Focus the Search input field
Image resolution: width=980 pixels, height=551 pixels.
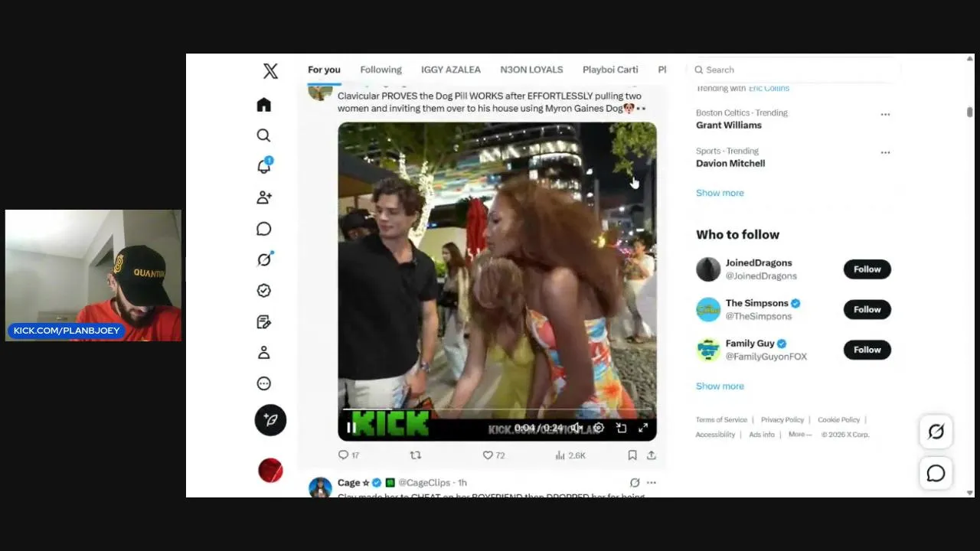(x=794, y=70)
